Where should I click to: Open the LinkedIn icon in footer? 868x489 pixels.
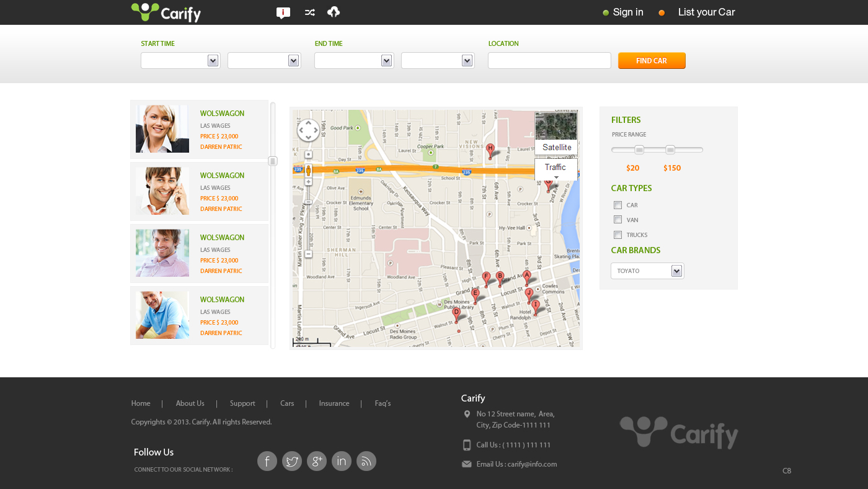pos(342,461)
